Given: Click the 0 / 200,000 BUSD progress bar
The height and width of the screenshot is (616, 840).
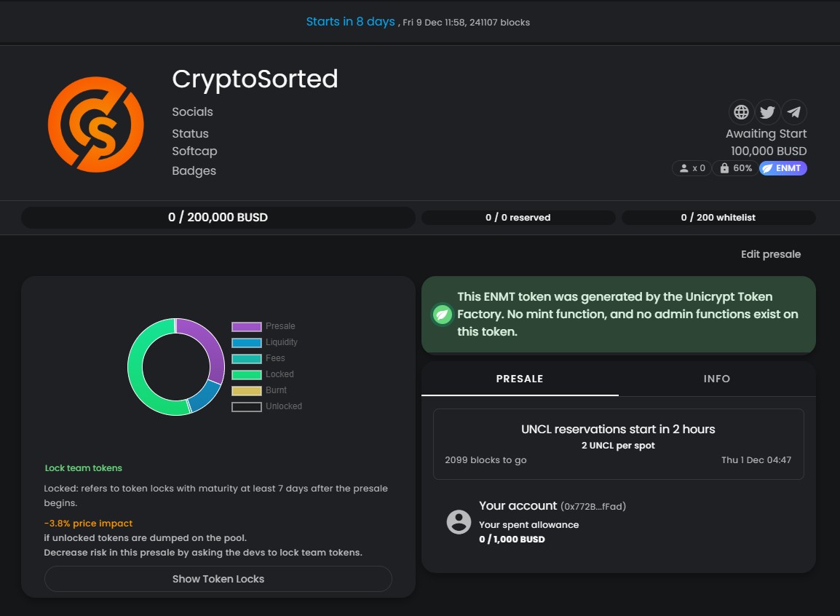Looking at the screenshot, I should pyautogui.click(x=218, y=218).
